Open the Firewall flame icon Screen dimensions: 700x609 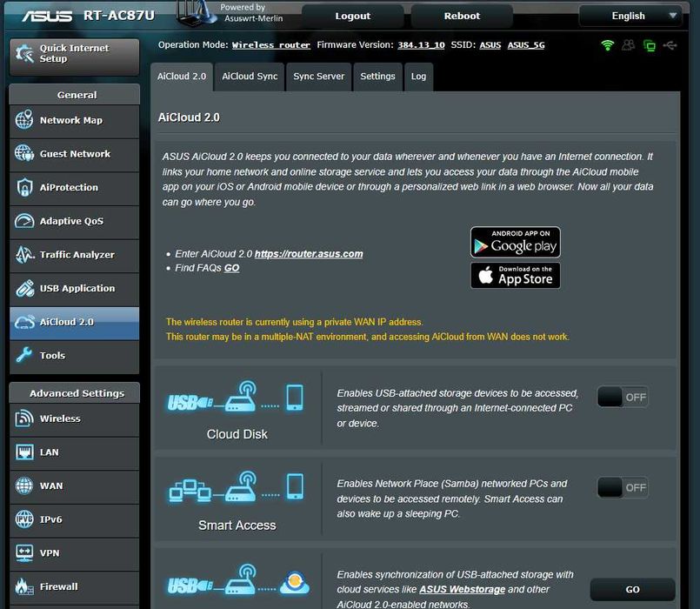click(24, 586)
